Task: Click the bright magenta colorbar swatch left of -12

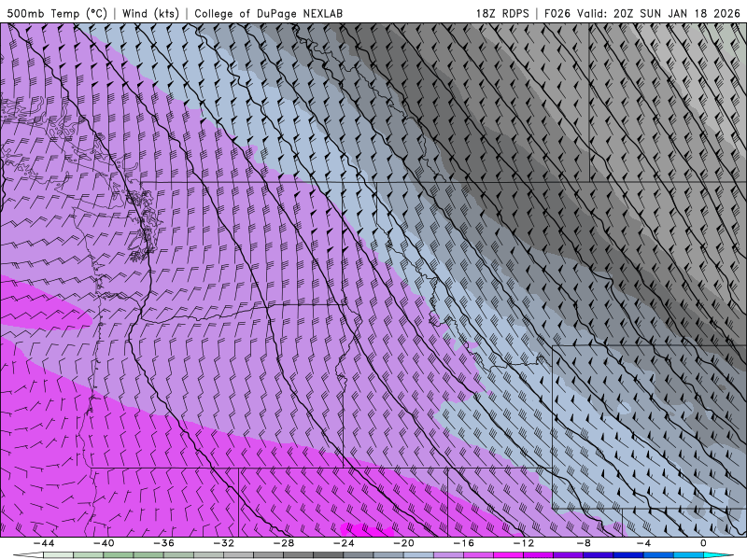Action: pos(509,555)
